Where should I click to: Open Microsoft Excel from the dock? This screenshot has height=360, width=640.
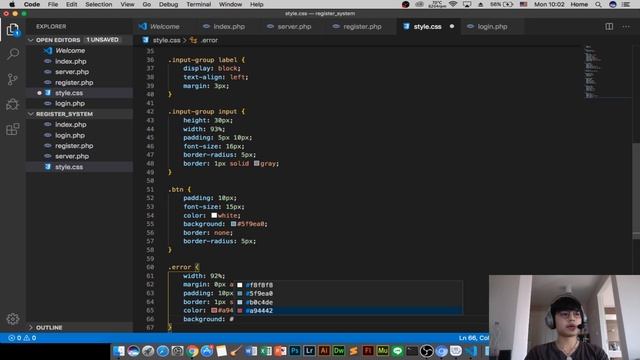(266, 351)
